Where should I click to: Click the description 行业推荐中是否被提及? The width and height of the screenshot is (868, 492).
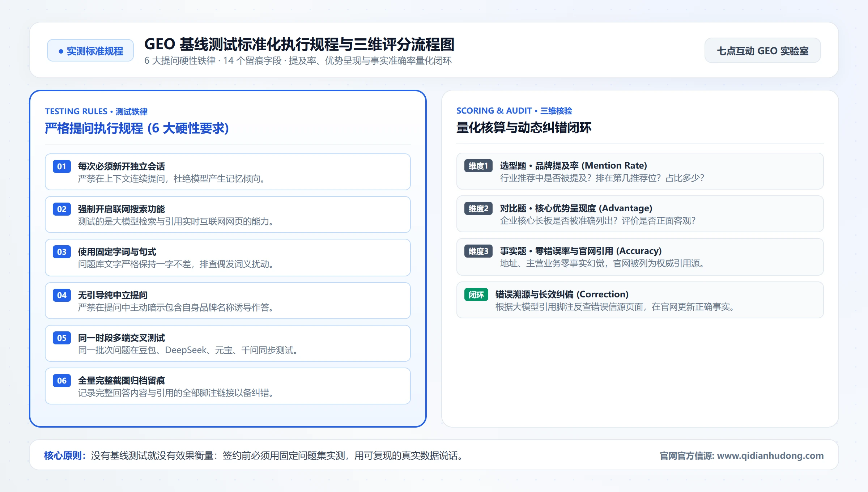pos(602,178)
